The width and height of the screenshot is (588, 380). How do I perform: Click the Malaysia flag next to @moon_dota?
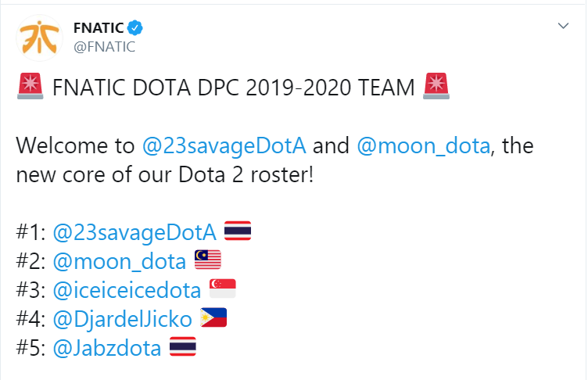tap(208, 261)
